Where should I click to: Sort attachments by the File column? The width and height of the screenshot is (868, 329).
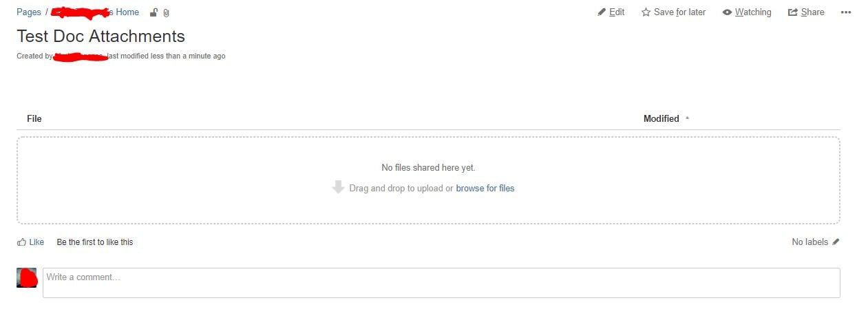pos(34,118)
